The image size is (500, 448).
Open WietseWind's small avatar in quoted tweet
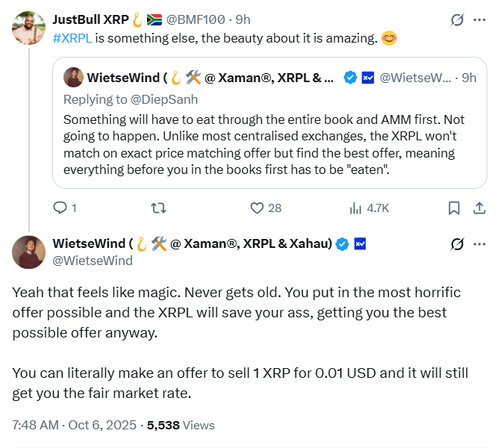(x=73, y=77)
